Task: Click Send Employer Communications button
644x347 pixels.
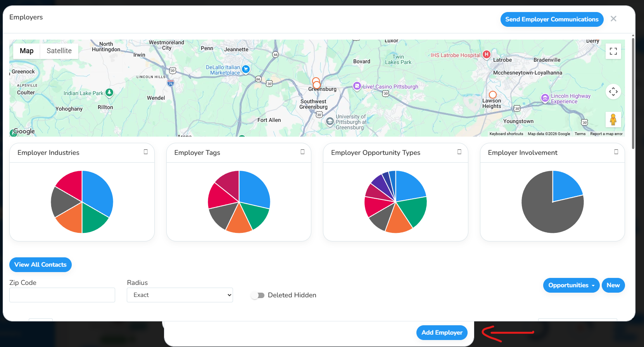Action: click(x=552, y=19)
